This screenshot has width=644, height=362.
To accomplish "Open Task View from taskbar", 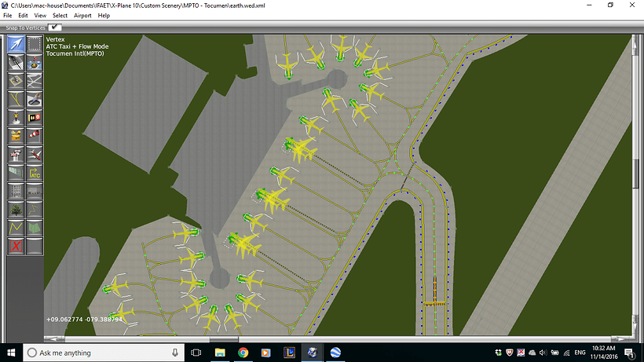I will click(x=196, y=353).
